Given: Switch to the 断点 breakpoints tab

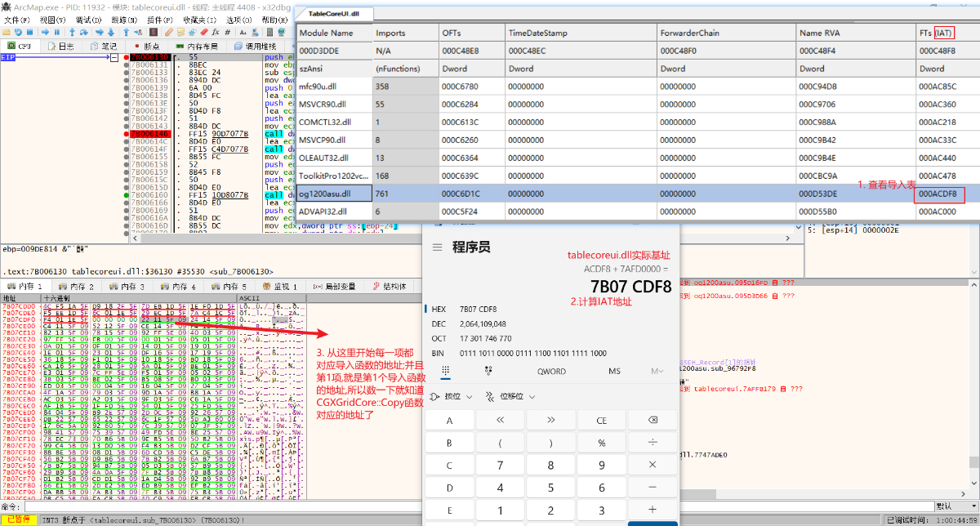Looking at the screenshot, I should tap(147, 47).
